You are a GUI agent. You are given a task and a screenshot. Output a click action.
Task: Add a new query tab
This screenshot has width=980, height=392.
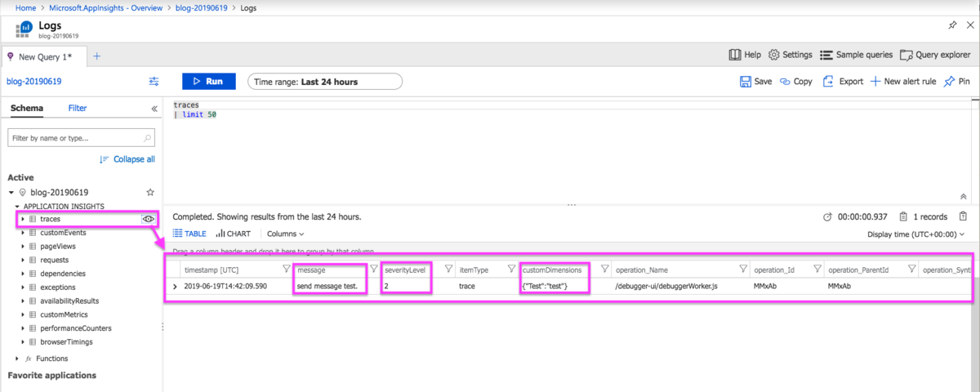pyautogui.click(x=96, y=56)
